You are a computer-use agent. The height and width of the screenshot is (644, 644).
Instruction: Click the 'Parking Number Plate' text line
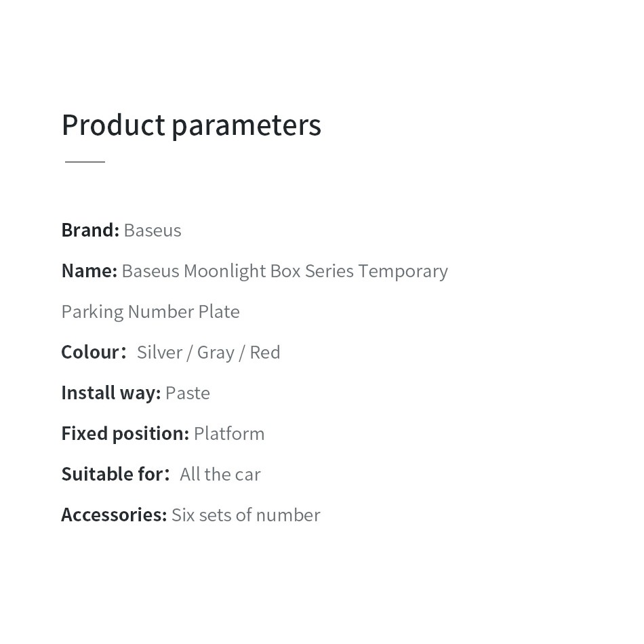click(150, 311)
